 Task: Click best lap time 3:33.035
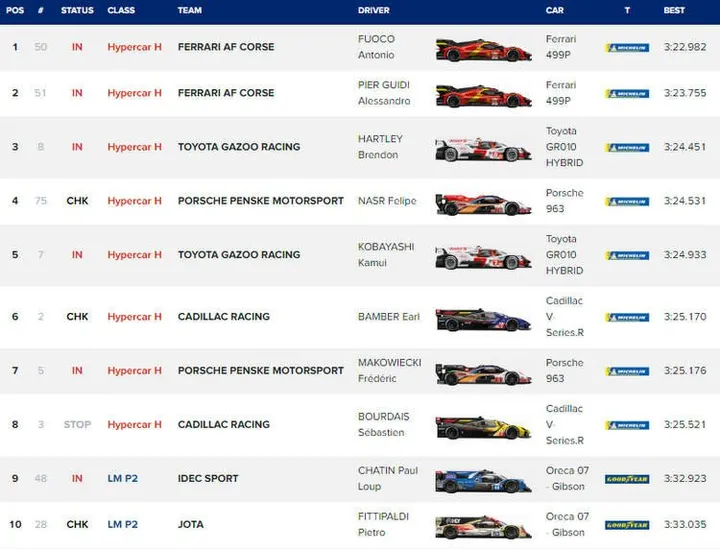(x=685, y=524)
